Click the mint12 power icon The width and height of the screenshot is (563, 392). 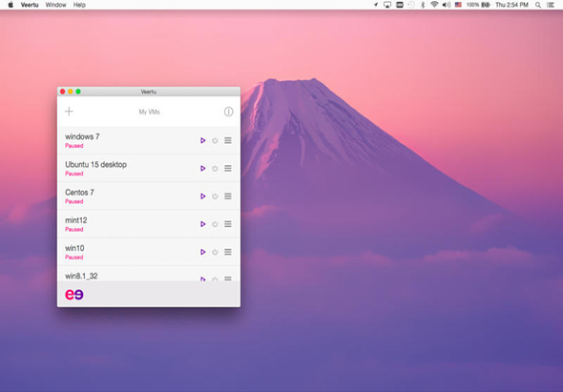click(215, 224)
